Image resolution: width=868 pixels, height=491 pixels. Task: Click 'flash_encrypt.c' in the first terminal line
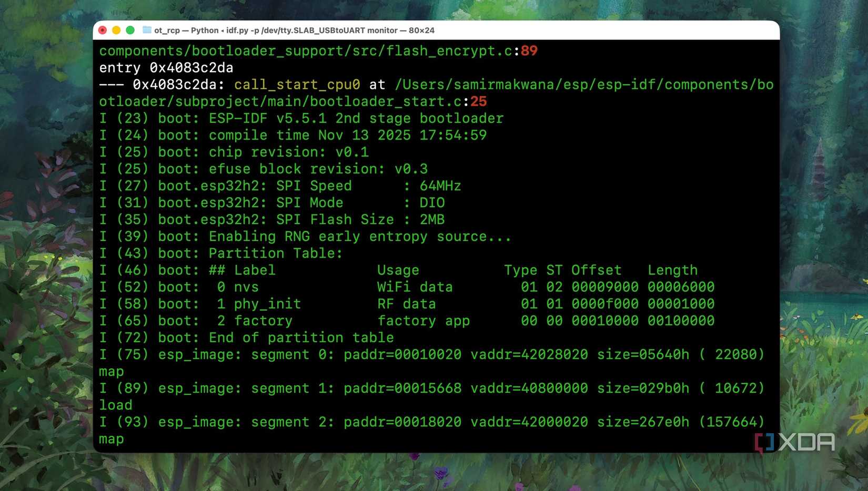point(449,51)
